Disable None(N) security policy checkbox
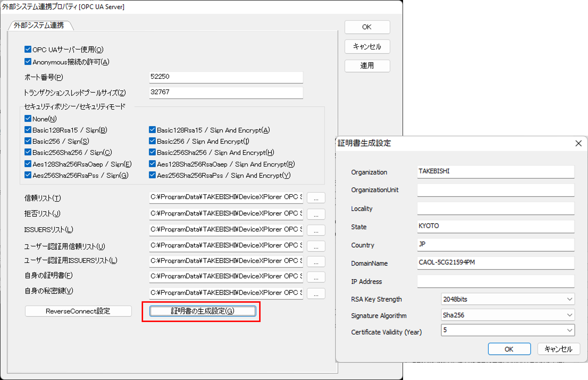588x380 pixels. point(28,119)
